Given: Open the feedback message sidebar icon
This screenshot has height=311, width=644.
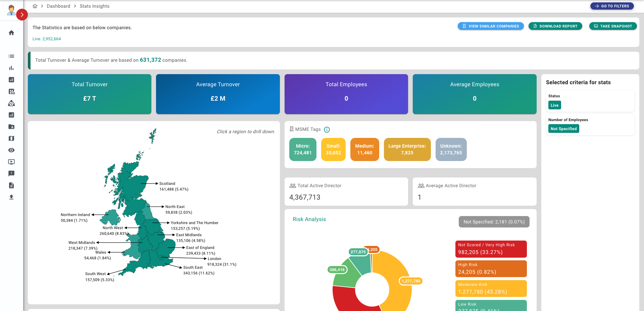Looking at the screenshot, I should [11, 174].
